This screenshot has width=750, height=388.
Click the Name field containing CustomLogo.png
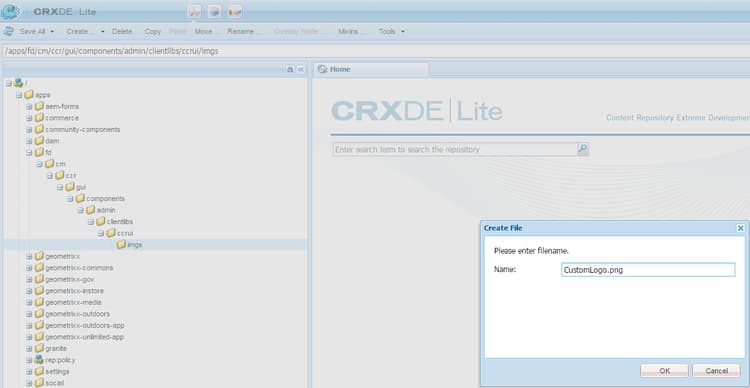(648, 270)
